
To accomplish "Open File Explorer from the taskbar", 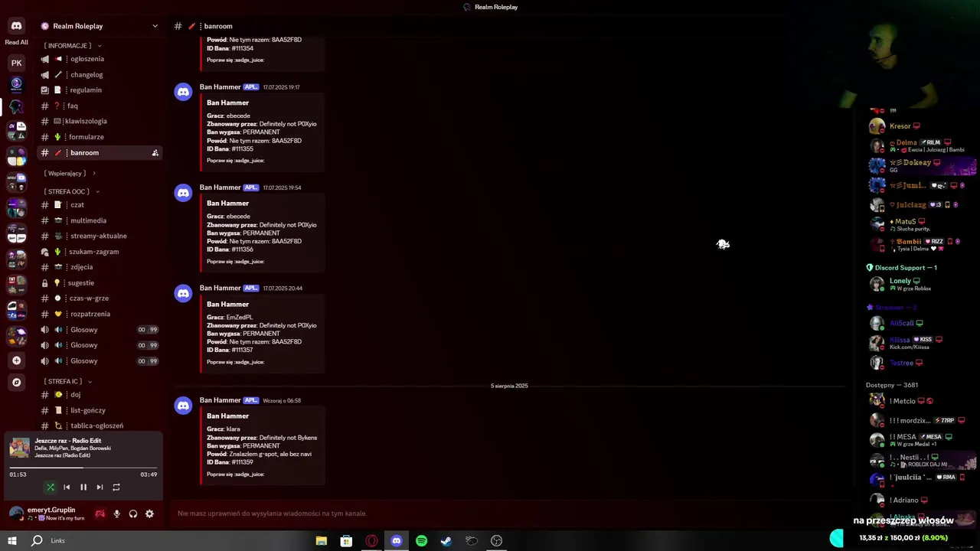I will [322, 541].
